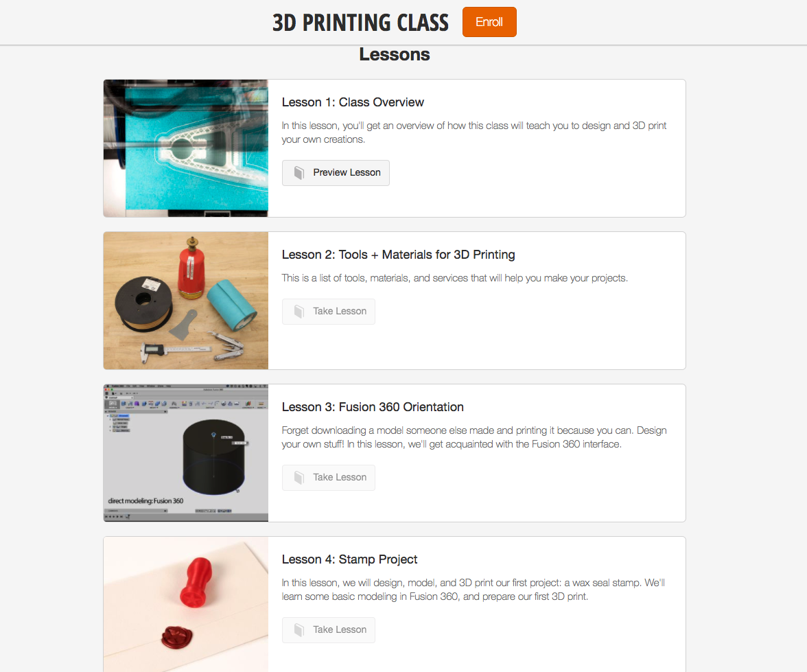
Task: Open the tools and filament spool thumbnail
Action: 186,301
